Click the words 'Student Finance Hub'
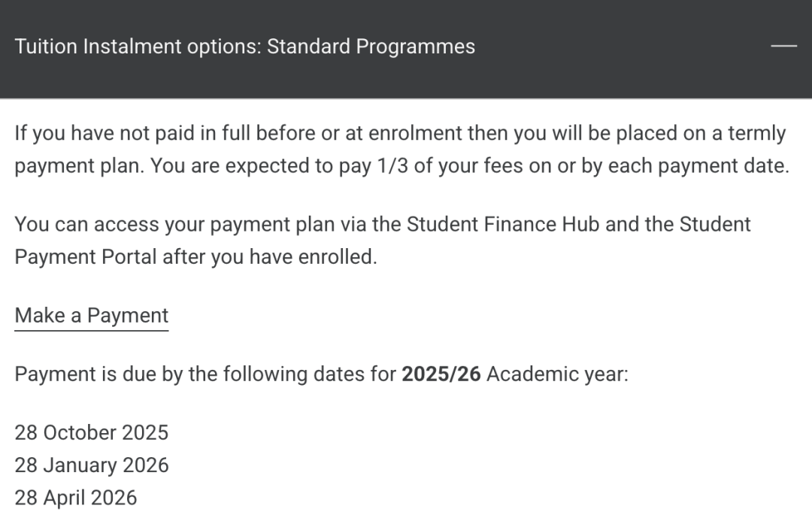The image size is (812, 521). [x=503, y=225]
